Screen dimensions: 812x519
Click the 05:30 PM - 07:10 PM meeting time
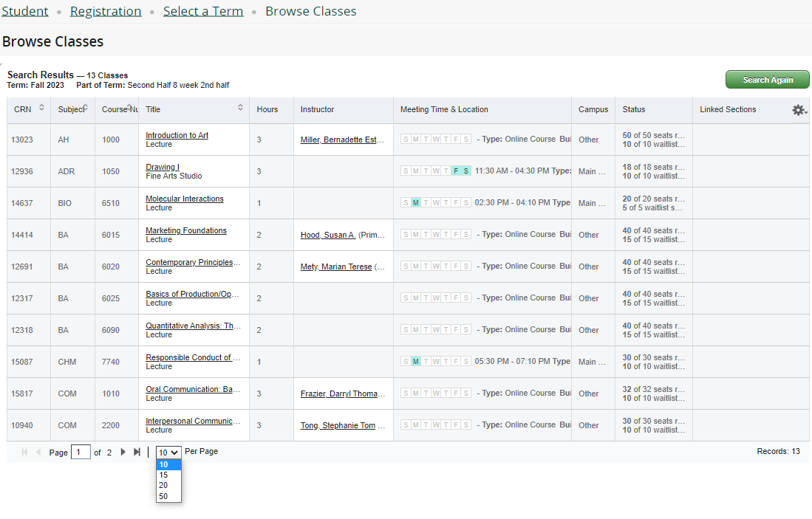click(512, 361)
